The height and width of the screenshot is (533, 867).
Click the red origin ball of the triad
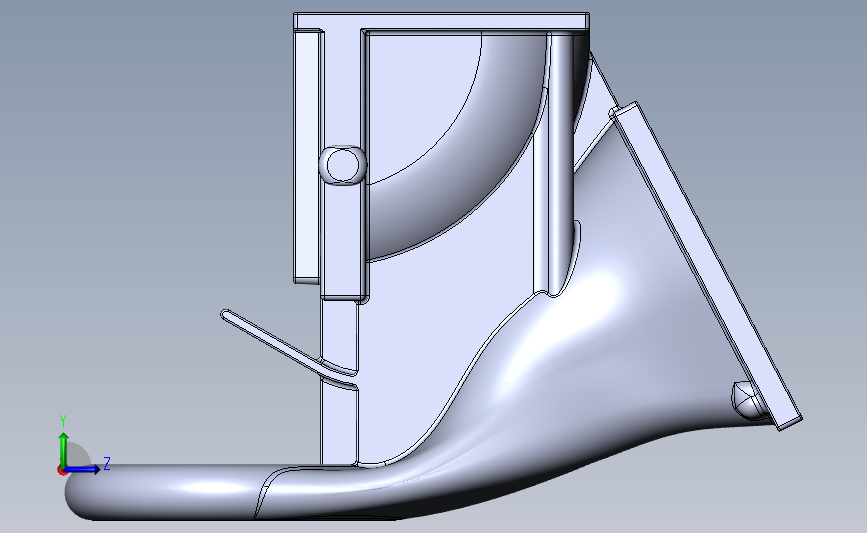[x=62, y=470]
